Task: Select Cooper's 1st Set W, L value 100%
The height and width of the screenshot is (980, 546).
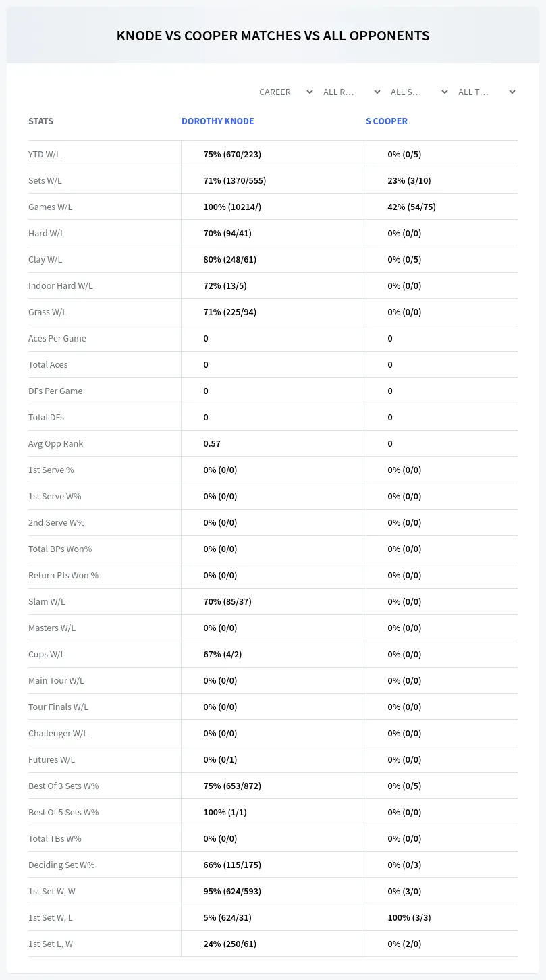Action: (x=409, y=918)
